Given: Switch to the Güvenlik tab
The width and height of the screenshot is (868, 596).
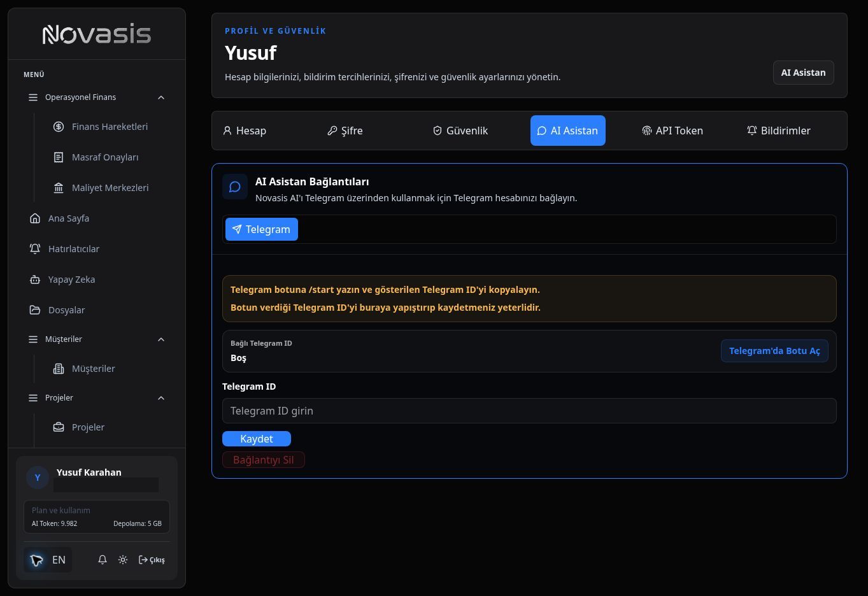Looking at the screenshot, I should coord(460,131).
